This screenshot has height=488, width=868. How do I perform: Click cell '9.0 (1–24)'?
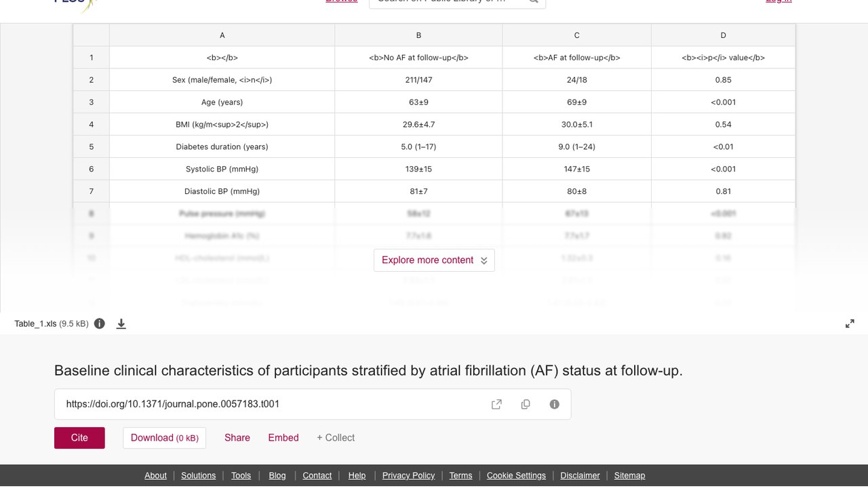(577, 147)
